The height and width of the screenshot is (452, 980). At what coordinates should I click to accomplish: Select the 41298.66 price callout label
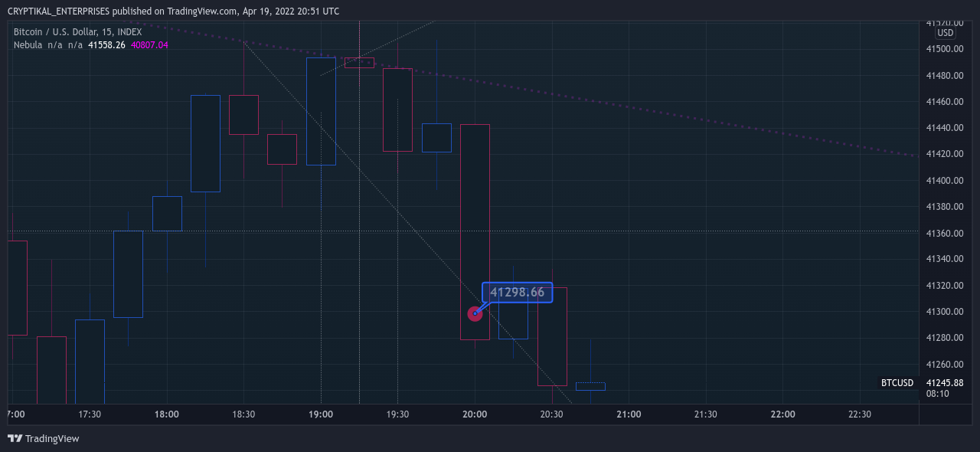click(517, 292)
